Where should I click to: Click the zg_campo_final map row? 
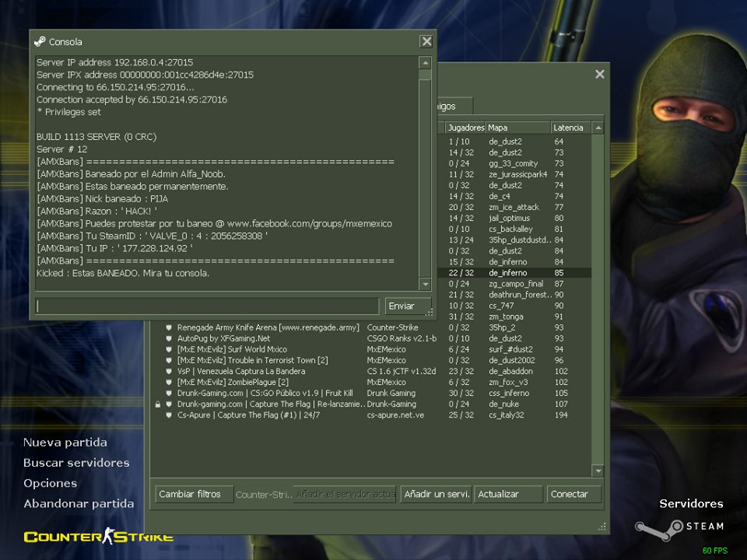(514, 284)
